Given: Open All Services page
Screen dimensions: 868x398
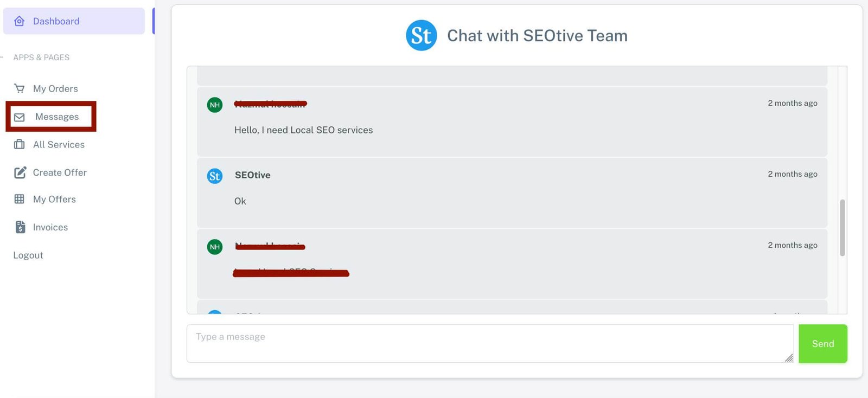Looking at the screenshot, I should click(x=59, y=145).
